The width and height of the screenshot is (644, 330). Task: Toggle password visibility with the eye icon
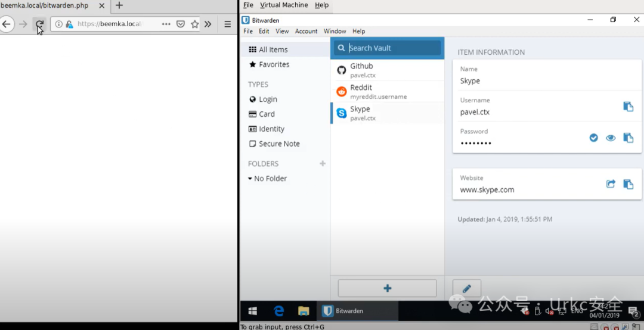pyautogui.click(x=611, y=138)
